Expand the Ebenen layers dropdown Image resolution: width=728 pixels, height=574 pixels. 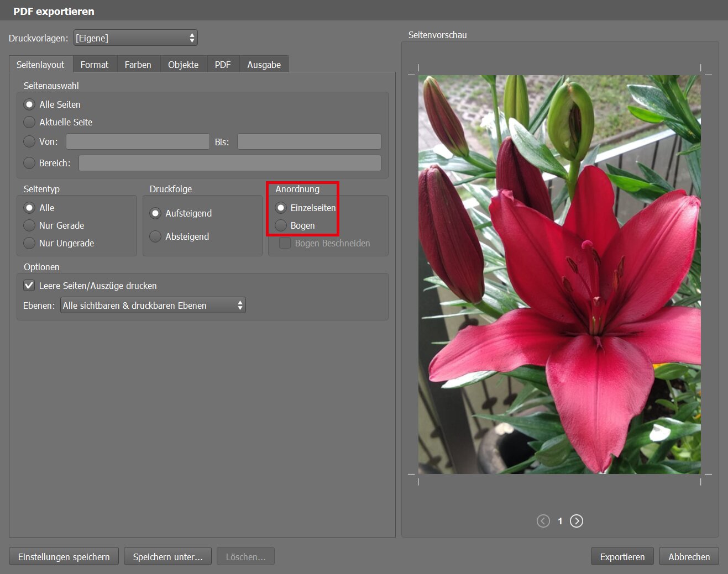click(153, 306)
